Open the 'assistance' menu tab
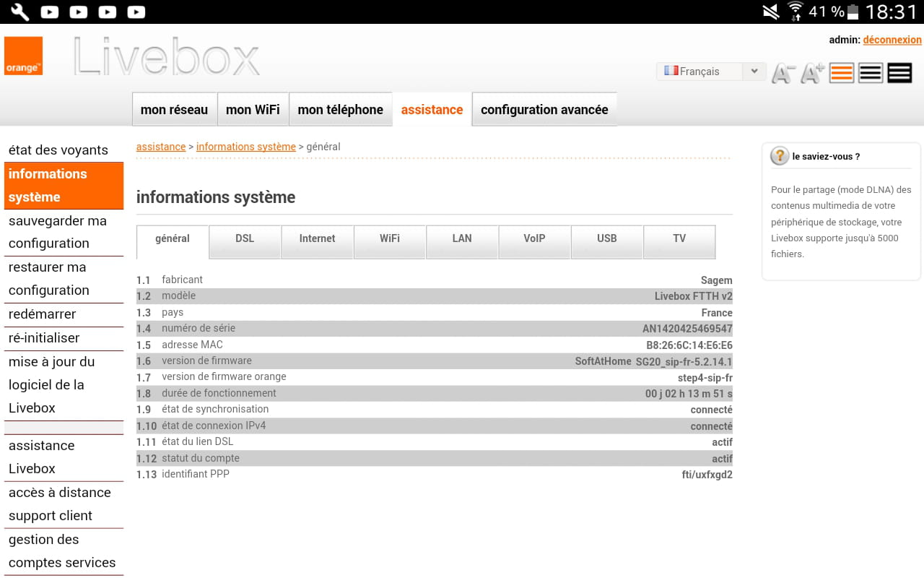Viewport: 924px width, 578px height. coord(432,110)
